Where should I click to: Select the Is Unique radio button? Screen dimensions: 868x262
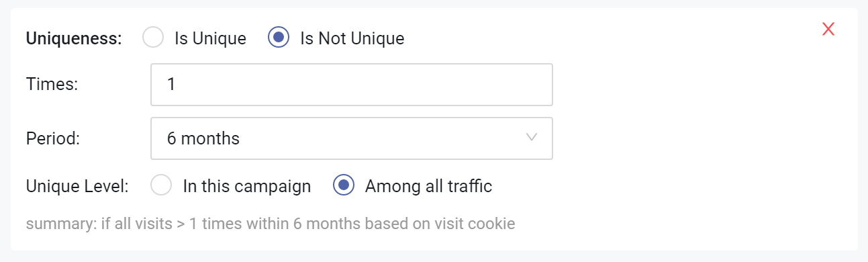(x=153, y=38)
